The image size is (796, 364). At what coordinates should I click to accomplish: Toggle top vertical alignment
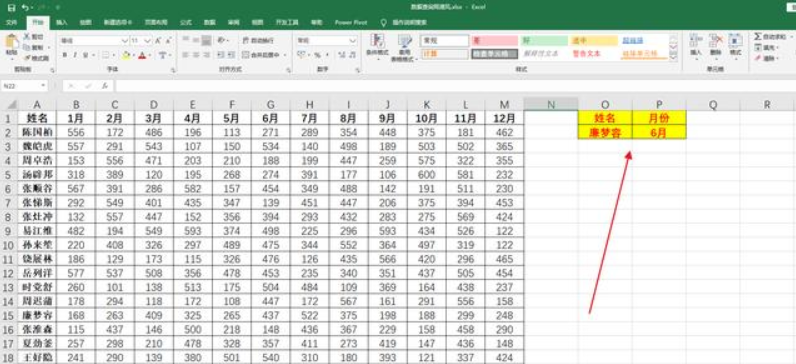(186, 40)
